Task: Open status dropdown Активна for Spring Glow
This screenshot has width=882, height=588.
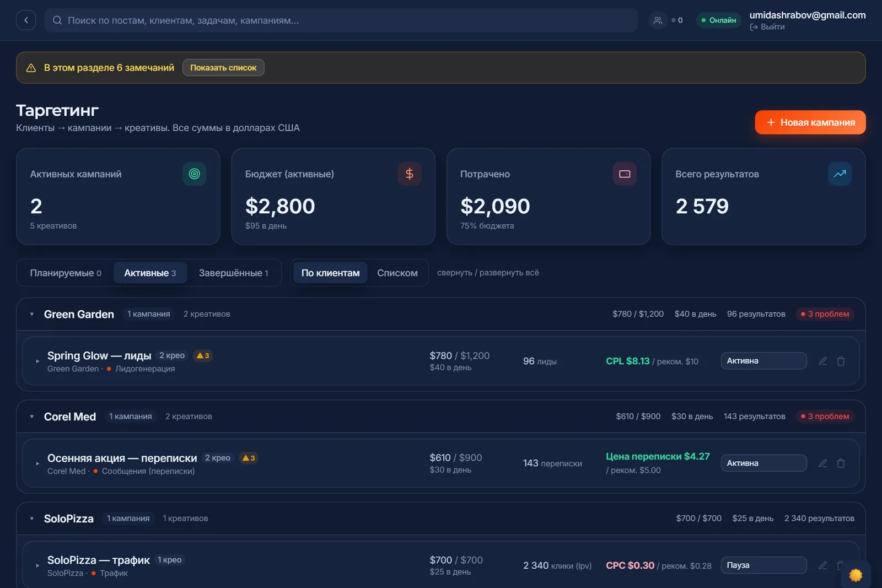Action: 763,361
